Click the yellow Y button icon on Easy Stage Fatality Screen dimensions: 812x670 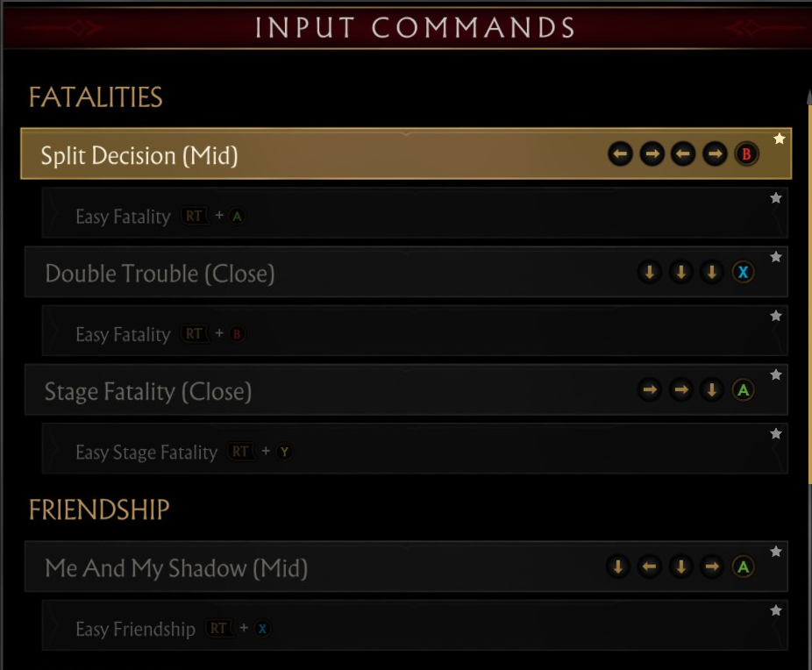pyautogui.click(x=284, y=453)
